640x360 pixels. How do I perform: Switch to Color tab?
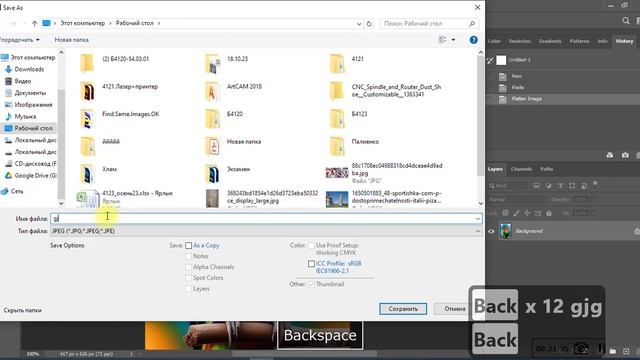point(494,41)
